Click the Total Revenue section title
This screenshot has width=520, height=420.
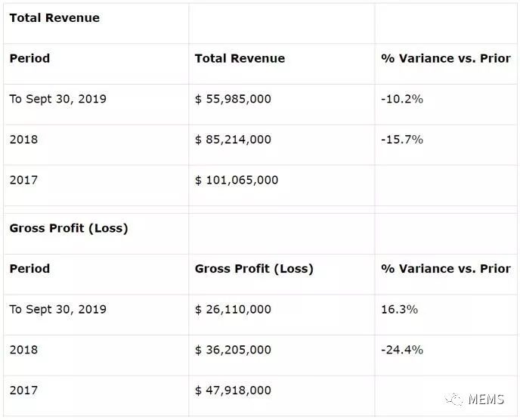point(54,18)
